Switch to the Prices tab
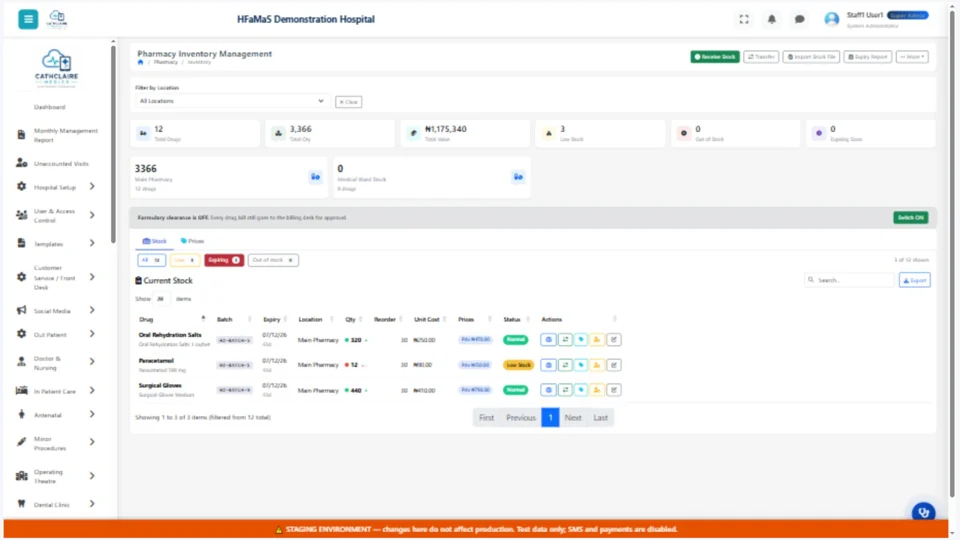This screenshot has width=960, height=540. pyautogui.click(x=192, y=241)
